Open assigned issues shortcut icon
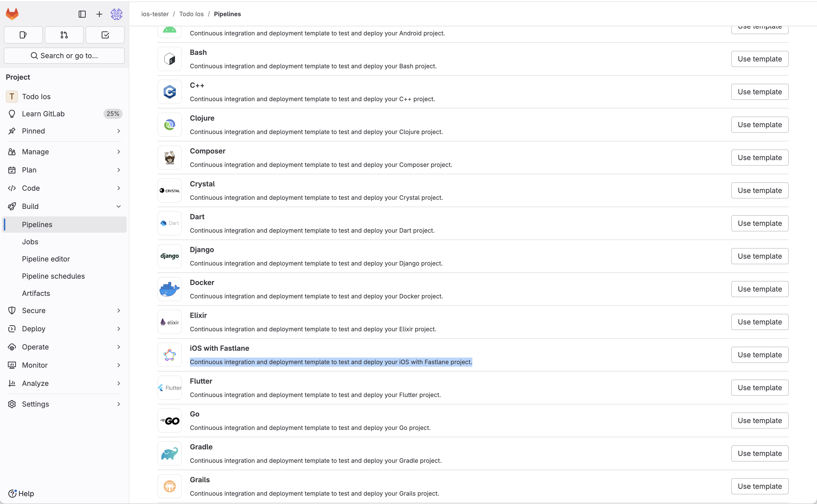 tap(23, 35)
